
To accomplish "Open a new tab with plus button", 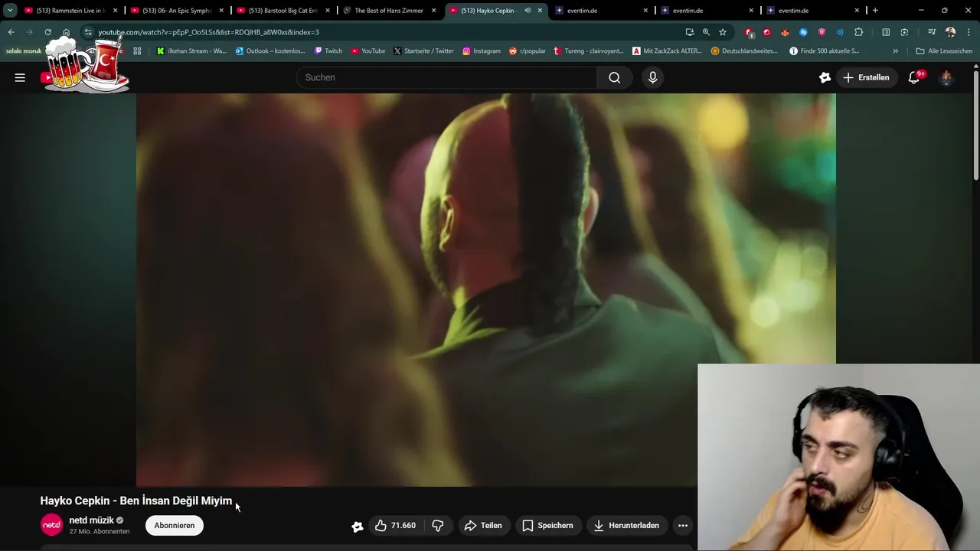I will pyautogui.click(x=875, y=11).
